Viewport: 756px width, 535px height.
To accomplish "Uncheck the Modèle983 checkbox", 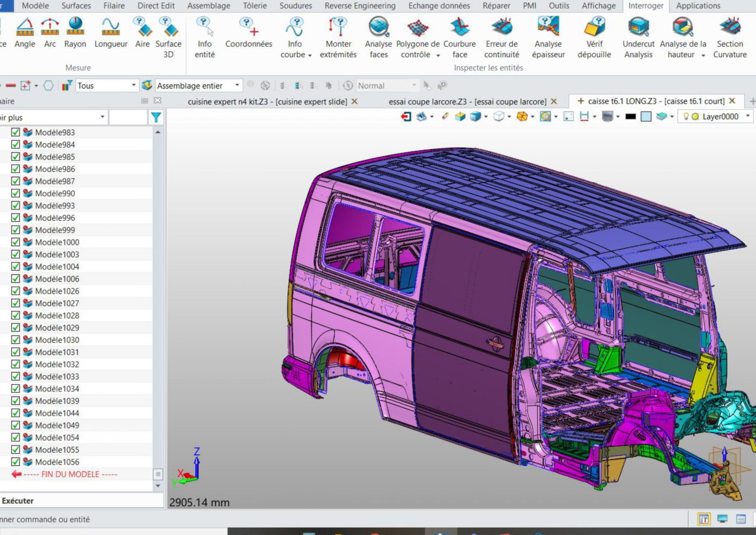I will pyautogui.click(x=15, y=132).
